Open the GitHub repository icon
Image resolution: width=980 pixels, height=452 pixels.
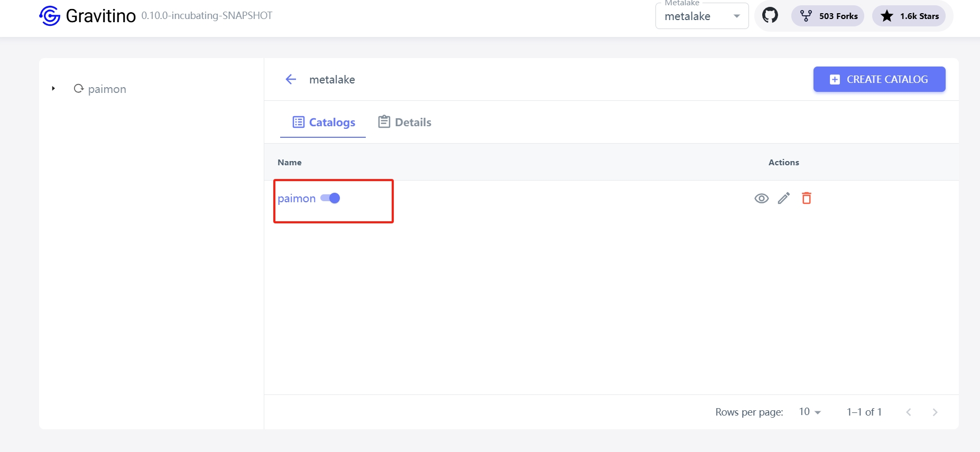(x=770, y=15)
